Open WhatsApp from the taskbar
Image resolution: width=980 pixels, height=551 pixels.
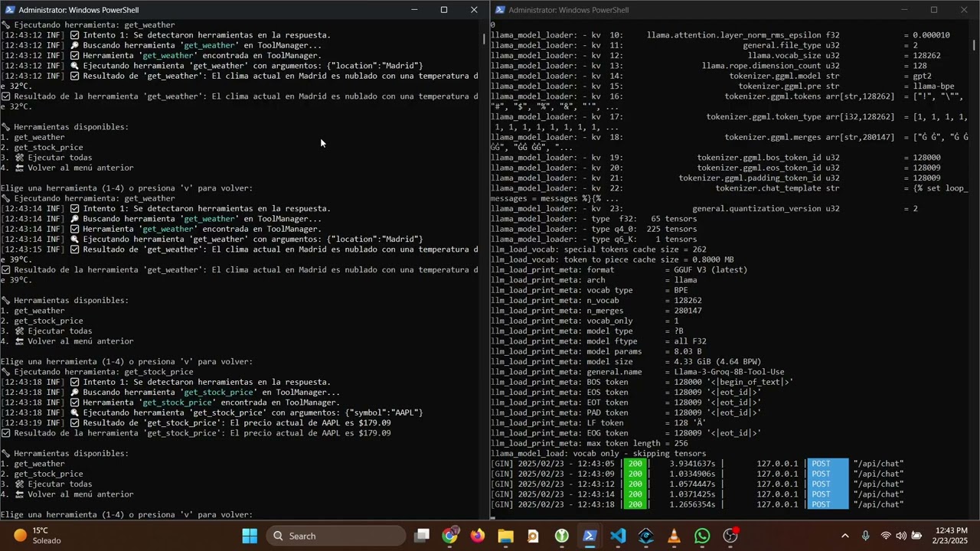click(702, 536)
